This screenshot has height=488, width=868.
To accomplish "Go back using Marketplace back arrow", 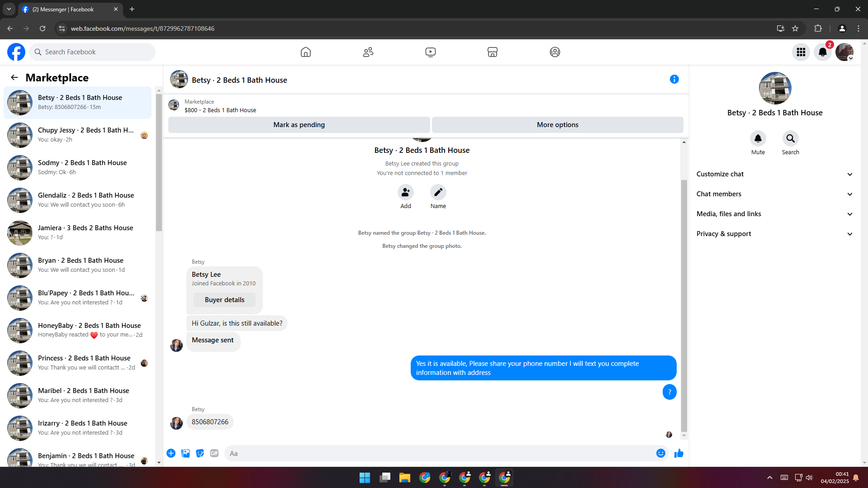I will (x=14, y=77).
